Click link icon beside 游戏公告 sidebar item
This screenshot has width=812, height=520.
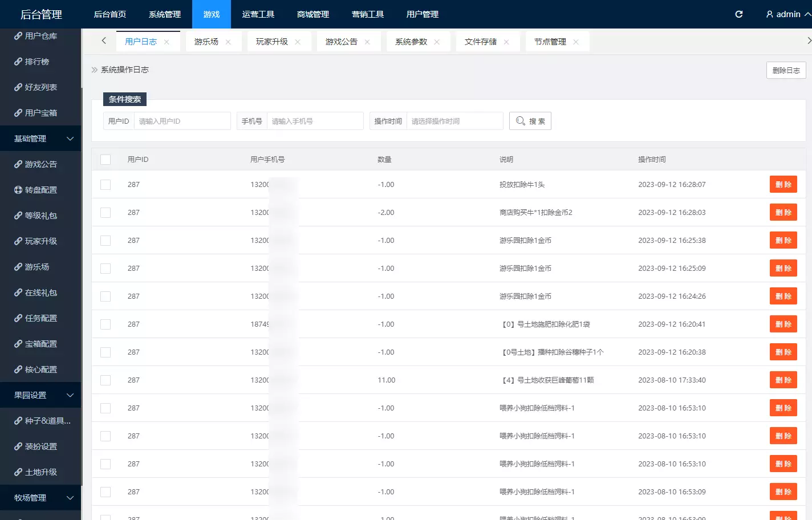pos(18,164)
